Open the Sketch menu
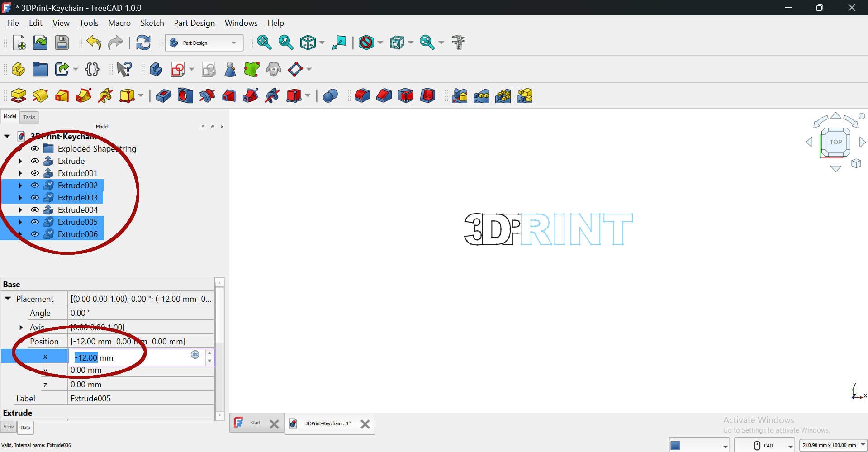Image resolution: width=868 pixels, height=452 pixels. (x=152, y=23)
